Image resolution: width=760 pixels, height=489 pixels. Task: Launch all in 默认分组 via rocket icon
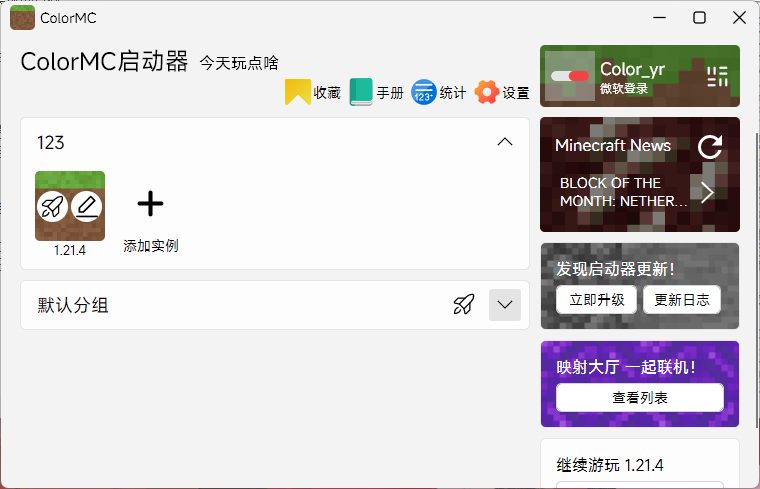[x=464, y=305]
